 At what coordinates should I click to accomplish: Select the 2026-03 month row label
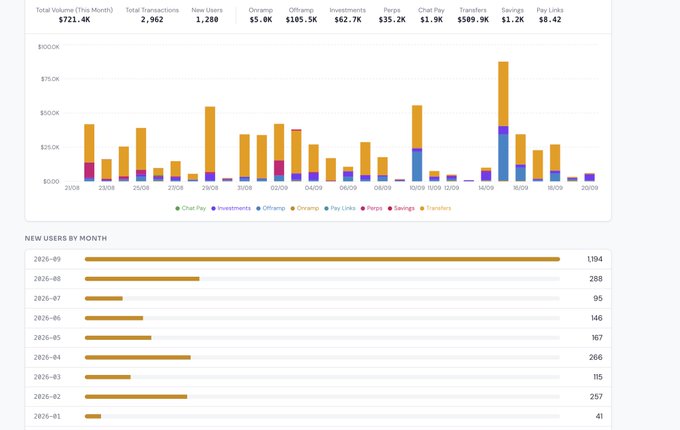click(x=47, y=377)
